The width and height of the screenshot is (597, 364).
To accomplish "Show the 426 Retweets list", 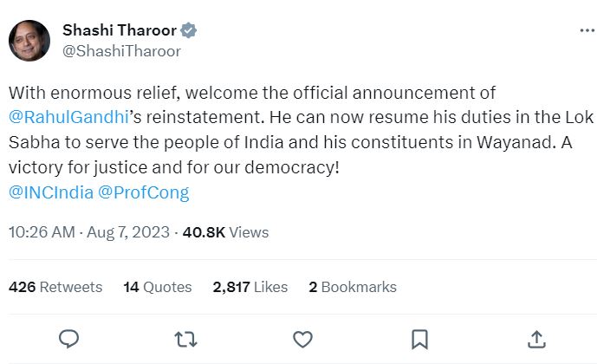I will coord(55,287).
